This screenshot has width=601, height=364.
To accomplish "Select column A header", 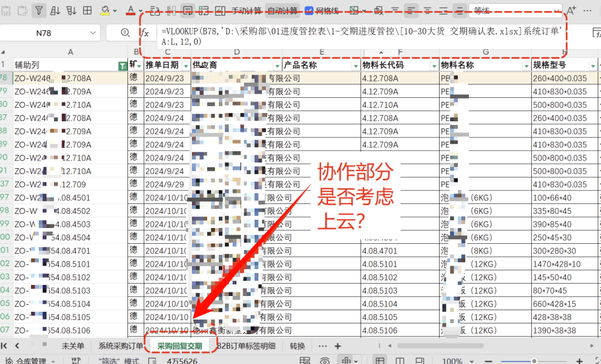I will point(70,52).
